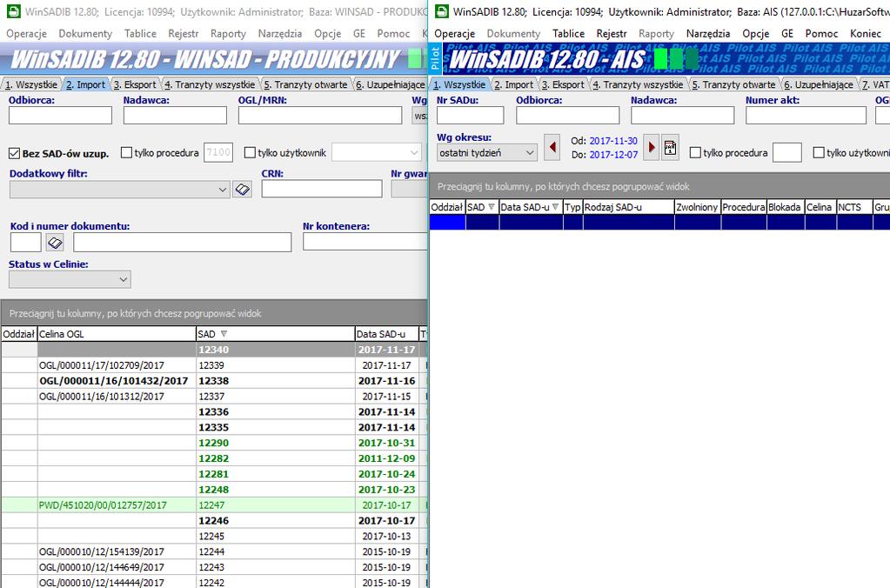Select row with SAD 12290
The image size is (890, 588).
(x=213, y=443)
